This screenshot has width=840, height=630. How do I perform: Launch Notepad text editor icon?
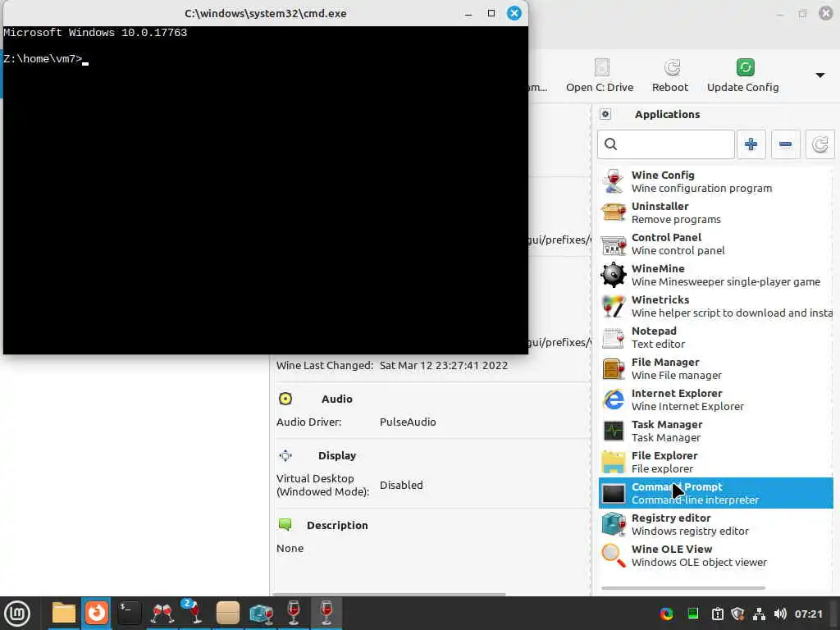click(x=614, y=337)
